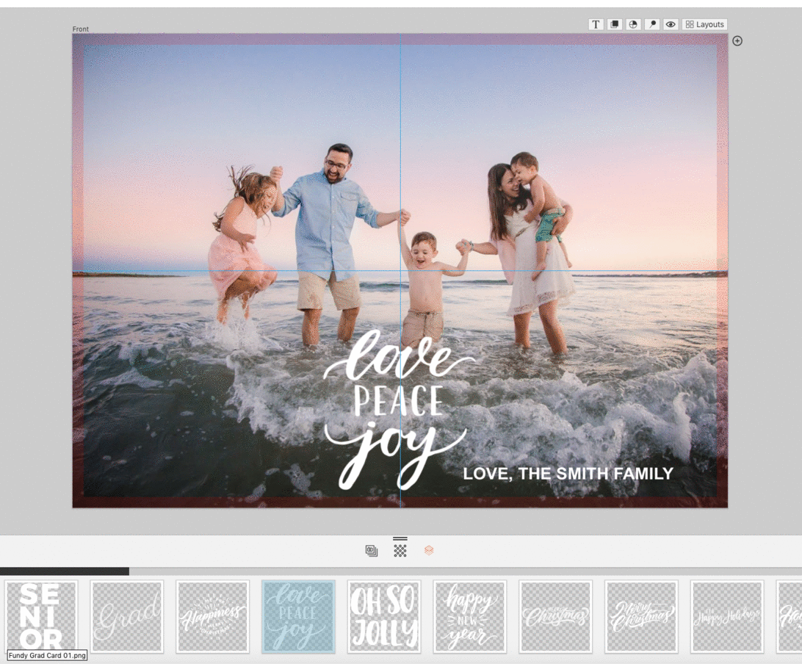Image resolution: width=802 pixels, height=672 pixels.
Task: Select the highlighted love peace joy thumbnail
Action: point(299,616)
